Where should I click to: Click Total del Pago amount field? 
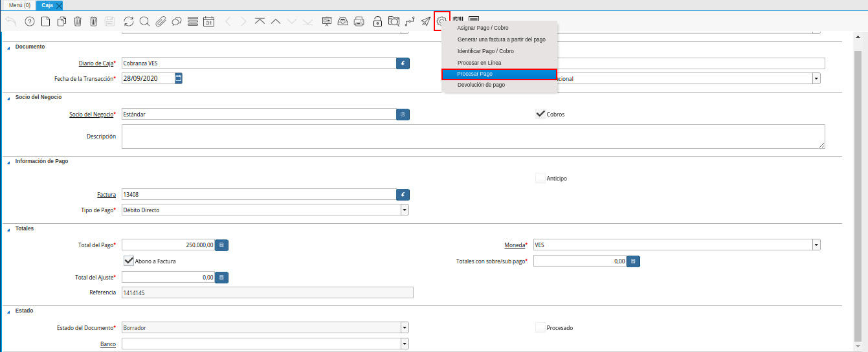[168, 245]
